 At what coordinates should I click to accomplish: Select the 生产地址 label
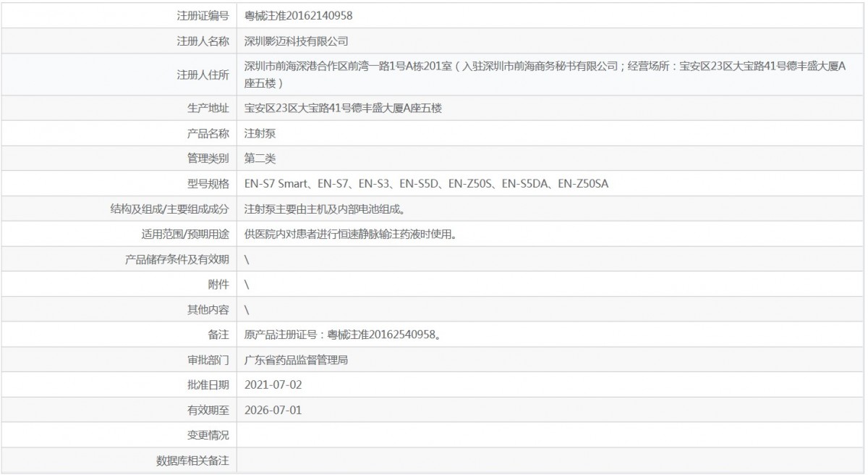coord(208,108)
